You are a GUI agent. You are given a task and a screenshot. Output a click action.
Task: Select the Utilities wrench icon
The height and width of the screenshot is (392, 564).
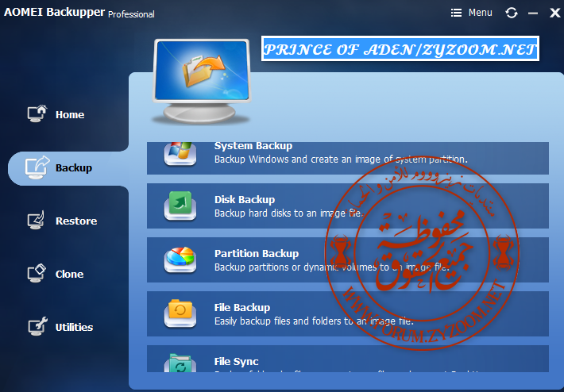(37, 326)
